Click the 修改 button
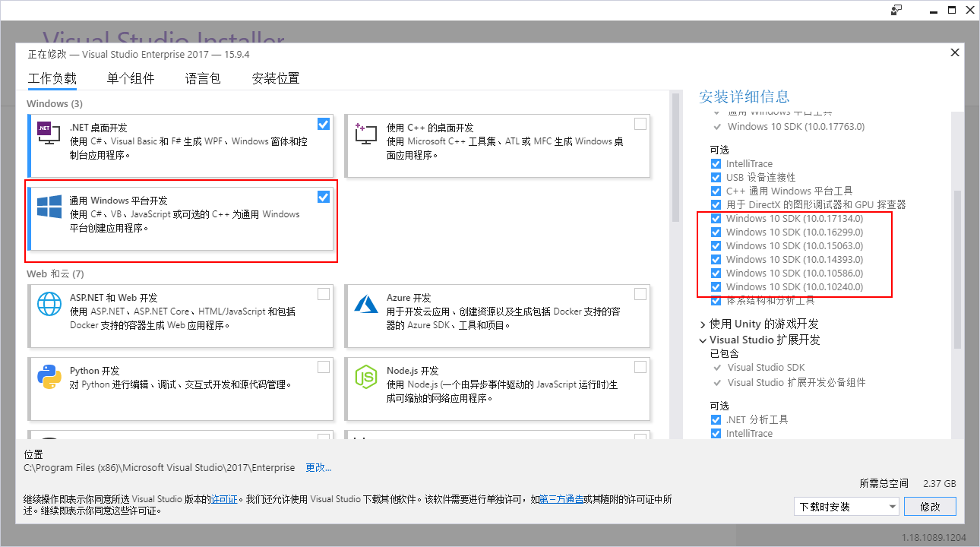980x547 pixels. (x=931, y=507)
